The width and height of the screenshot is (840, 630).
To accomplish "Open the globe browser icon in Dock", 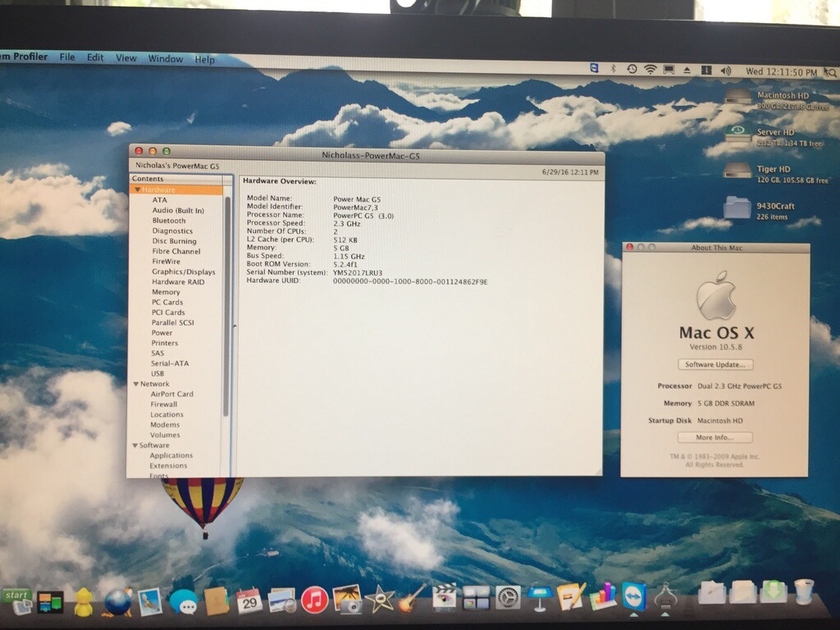I will pos(117,602).
